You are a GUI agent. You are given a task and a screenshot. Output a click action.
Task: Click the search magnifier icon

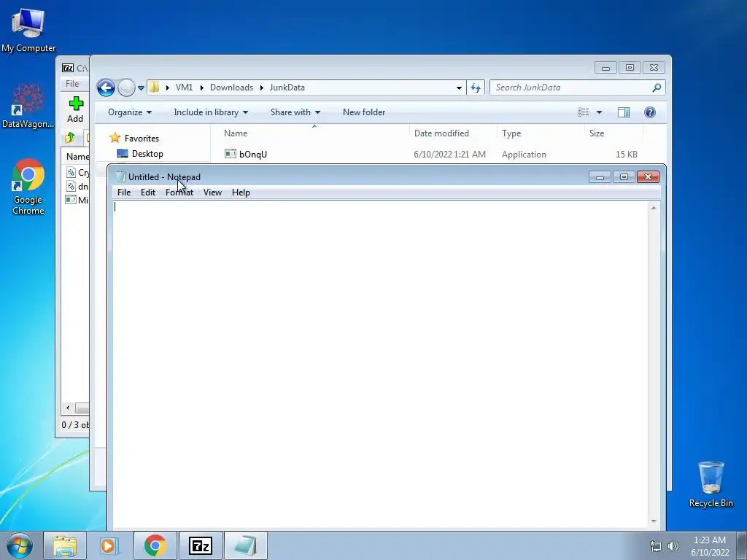[657, 87]
